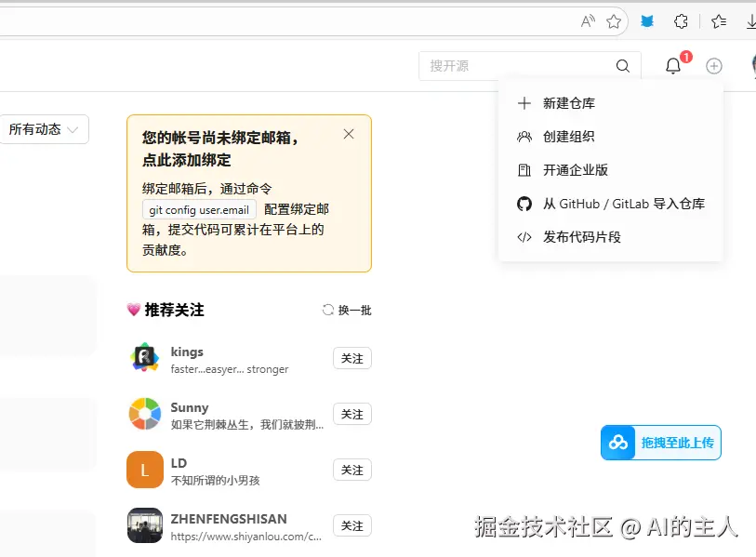The width and height of the screenshot is (756, 557).
Task: Click the GitHub logo icon in menu
Action: tap(524, 204)
